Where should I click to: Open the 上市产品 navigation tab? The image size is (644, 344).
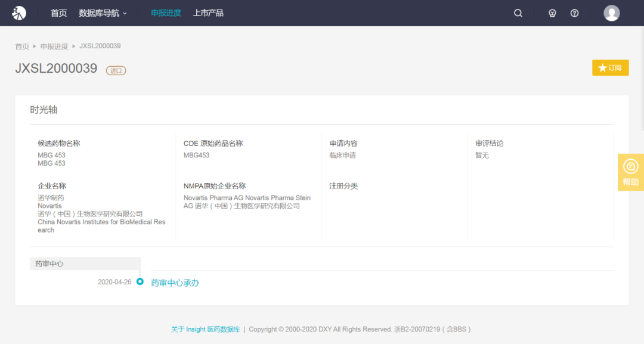coord(208,13)
